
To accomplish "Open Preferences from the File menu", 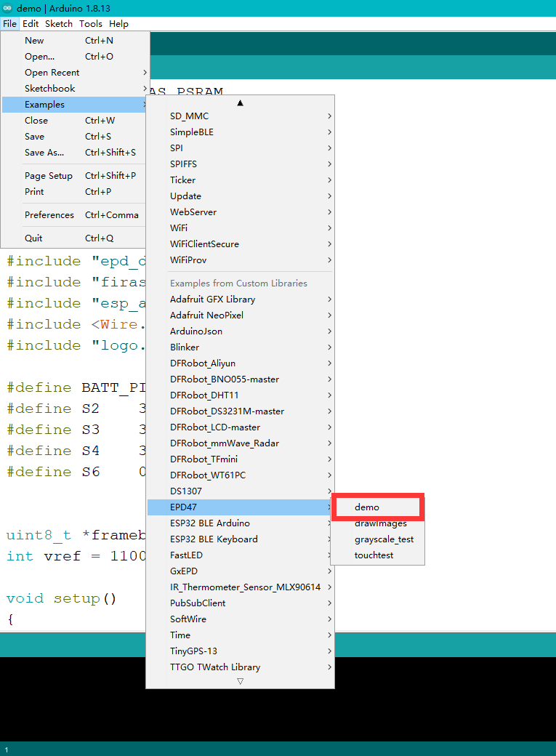I will 75,214.
